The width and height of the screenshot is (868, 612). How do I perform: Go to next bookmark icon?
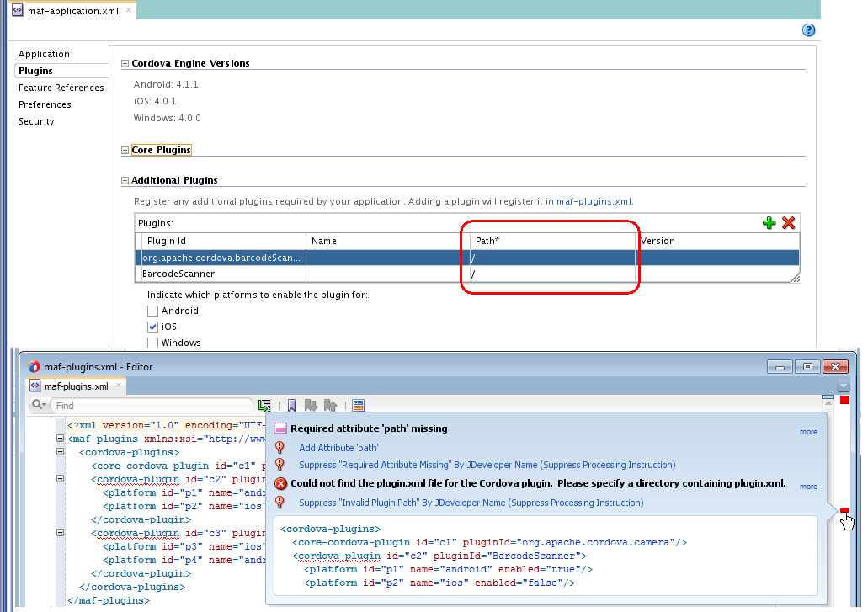pyautogui.click(x=312, y=406)
